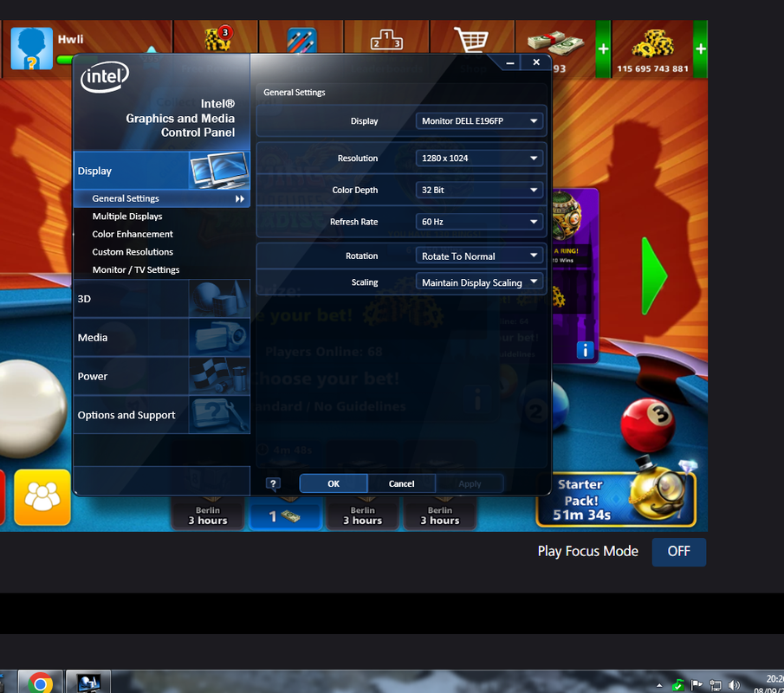Open the shop cart icon in game
This screenshot has width=784, height=693.
tap(471, 39)
